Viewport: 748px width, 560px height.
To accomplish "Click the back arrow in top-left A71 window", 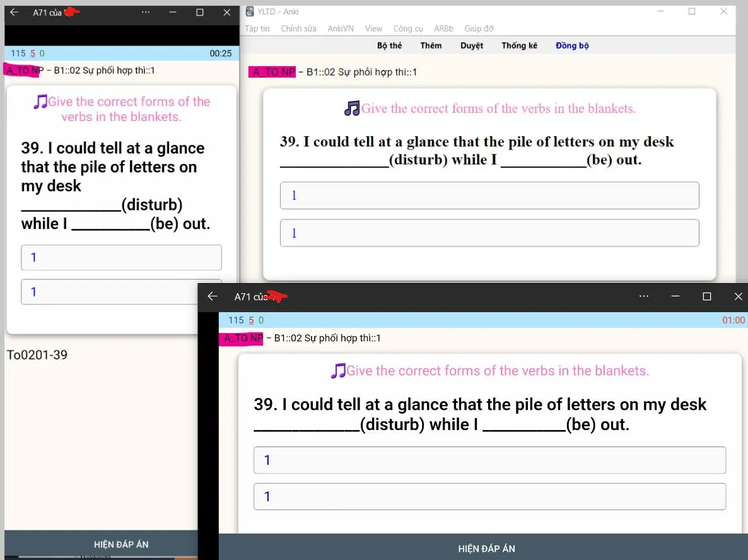I will (x=14, y=12).
